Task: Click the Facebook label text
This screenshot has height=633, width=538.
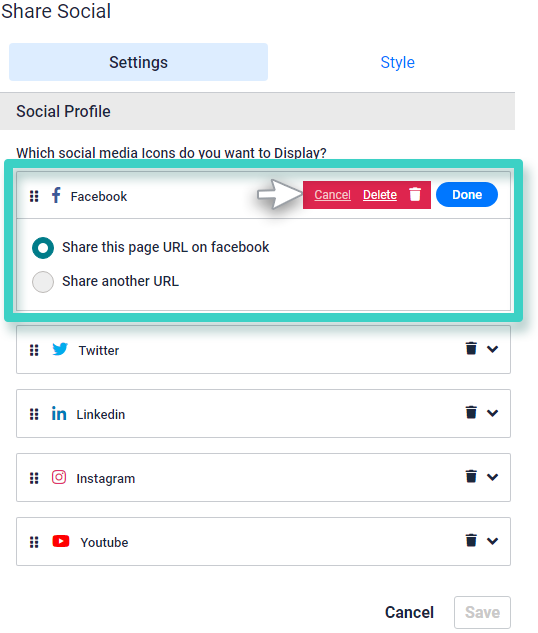Action: tap(99, 197)
